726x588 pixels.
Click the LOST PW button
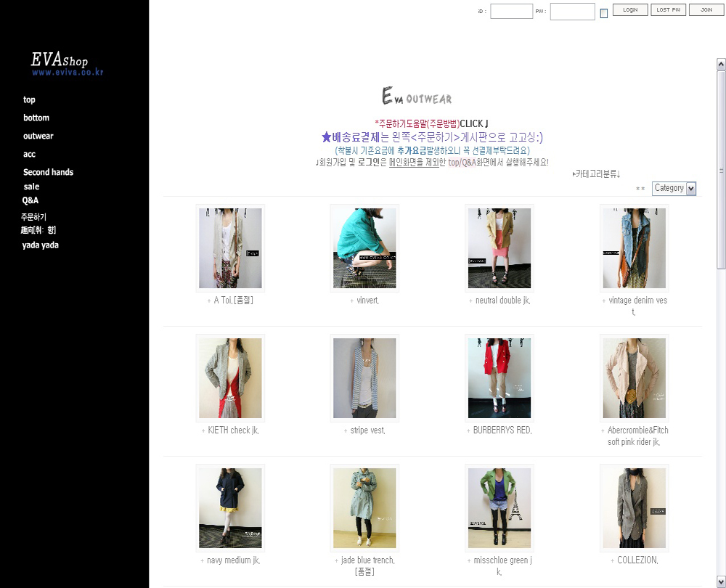(x=668, y=10)
